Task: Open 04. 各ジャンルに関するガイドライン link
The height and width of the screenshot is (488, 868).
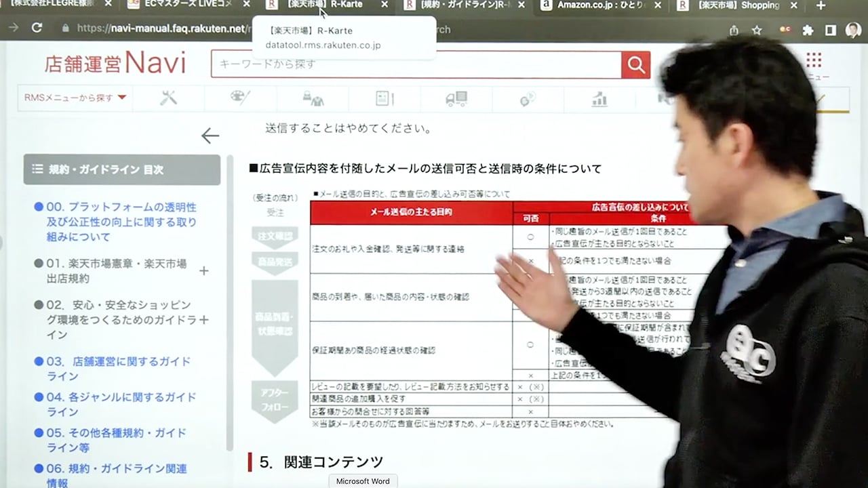Action: pos(121,404)
